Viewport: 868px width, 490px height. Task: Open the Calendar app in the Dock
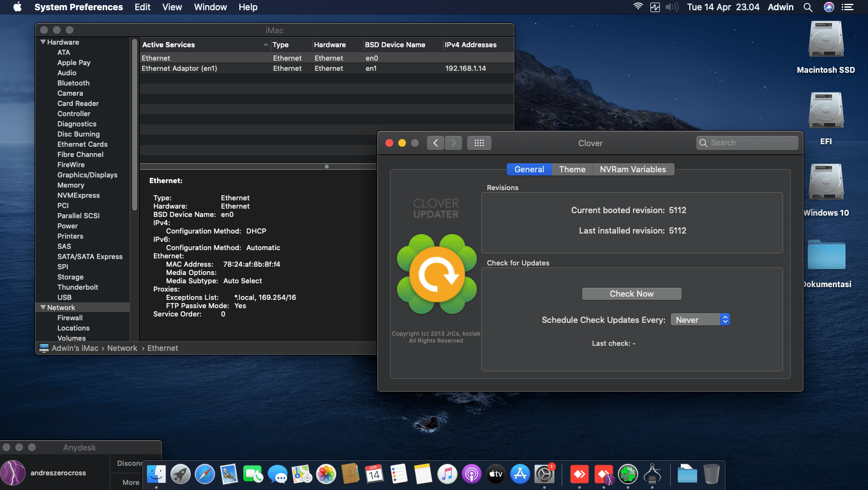[x=374, y=475]
